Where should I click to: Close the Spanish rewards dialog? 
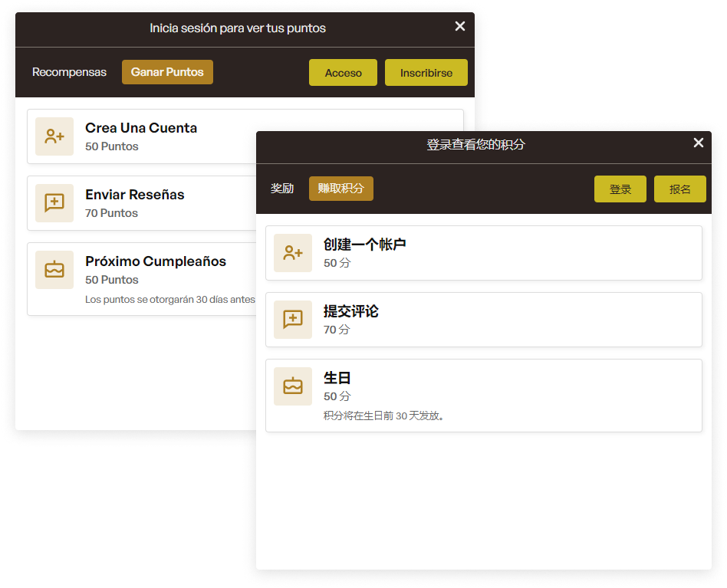(459, 25)
